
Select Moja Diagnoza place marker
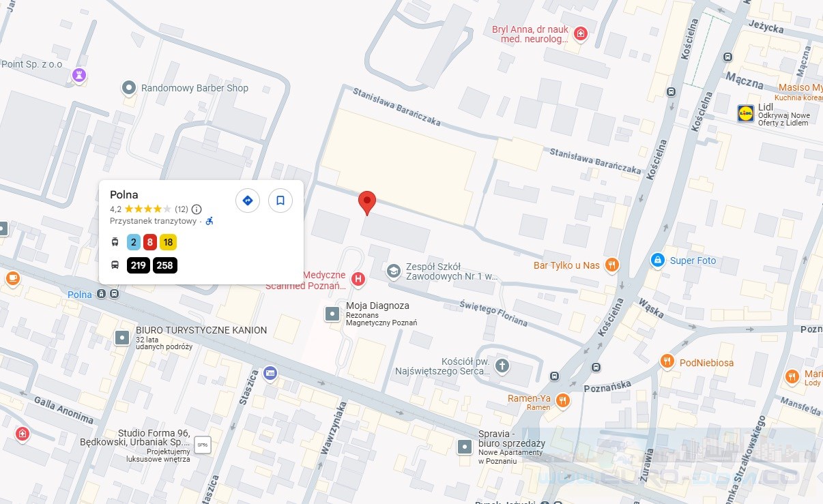(x=332, y=314)
